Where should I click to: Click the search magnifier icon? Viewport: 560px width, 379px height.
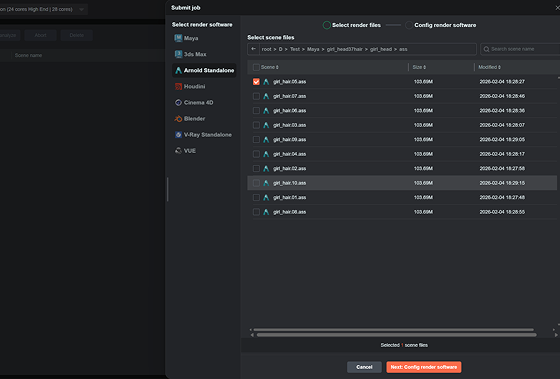pos(486,49)
